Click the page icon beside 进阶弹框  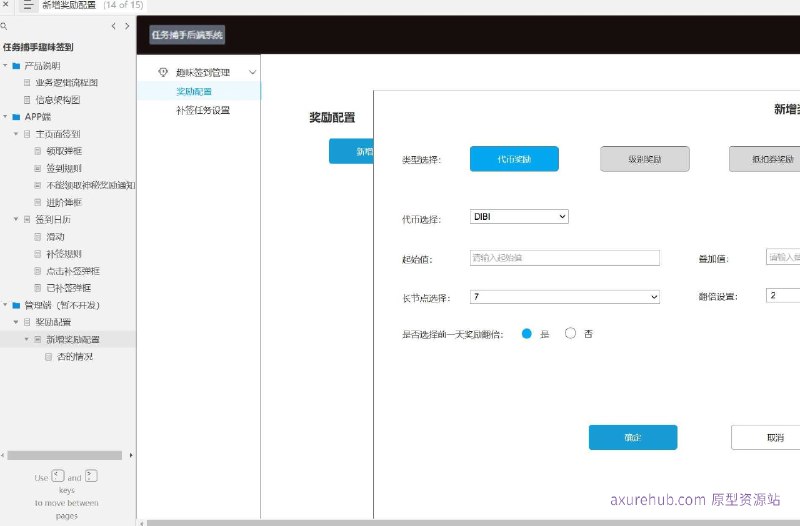[38, 203]
